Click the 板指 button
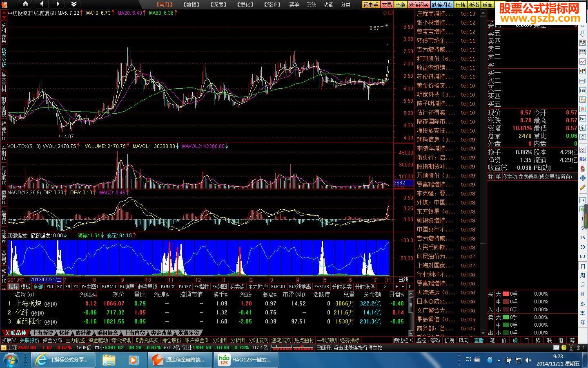 [474, 5]
